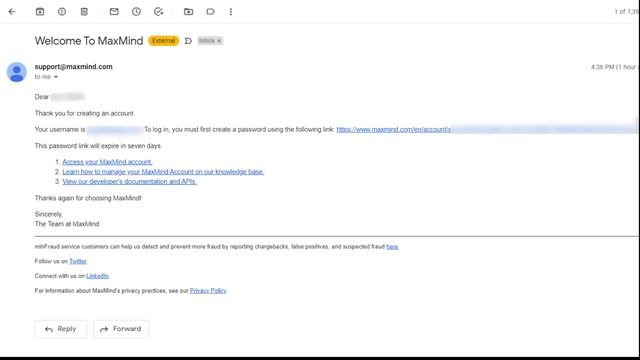This screenshot has width=640, height=360.
Task: Open 'Access your MaxMind account' link
Action: pos(107,162)
